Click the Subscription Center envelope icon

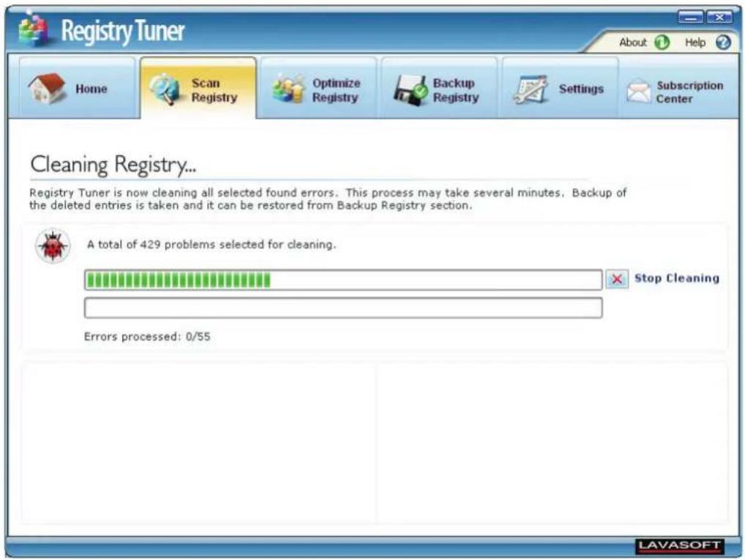pyautogui.click(x=638, y=92)
